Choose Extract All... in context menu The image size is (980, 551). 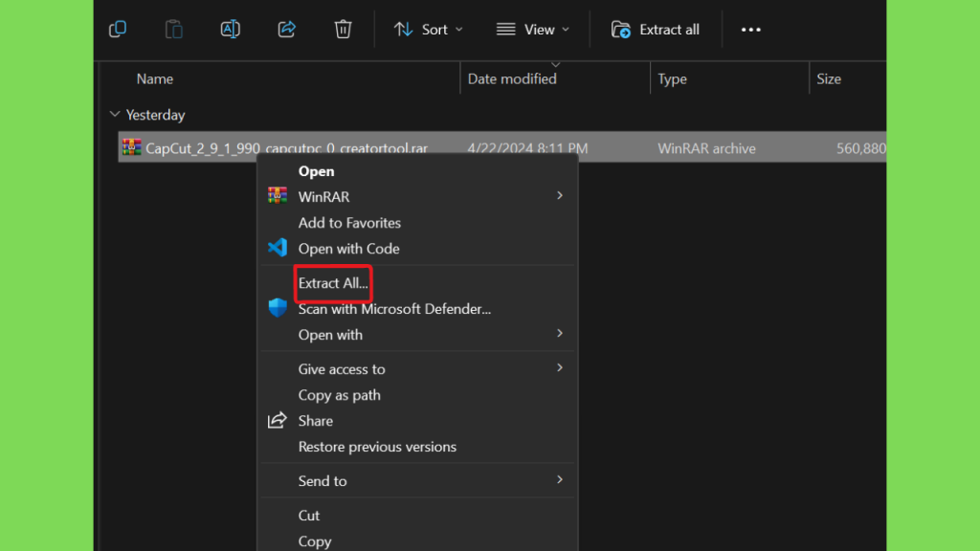333,283
